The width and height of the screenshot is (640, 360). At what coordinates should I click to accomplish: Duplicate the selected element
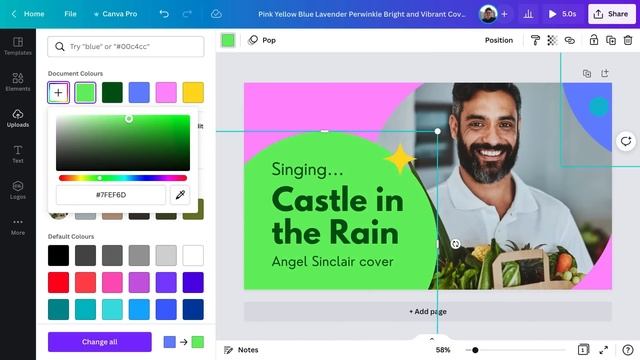611,40
